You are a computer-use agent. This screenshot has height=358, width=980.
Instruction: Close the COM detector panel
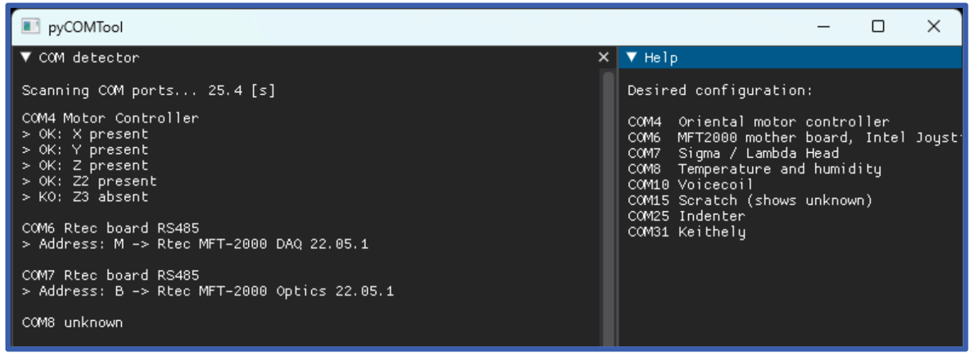[x=603, y=57]
